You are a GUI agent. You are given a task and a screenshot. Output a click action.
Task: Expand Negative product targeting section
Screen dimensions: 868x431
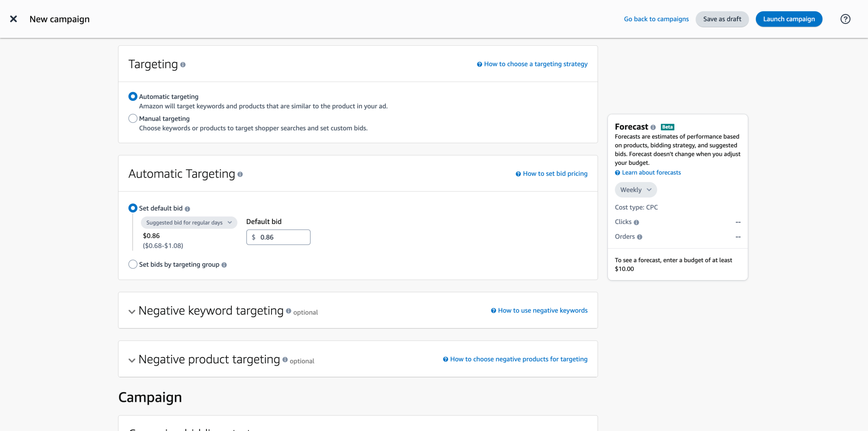pyautogui.click(x=132, y=360)
